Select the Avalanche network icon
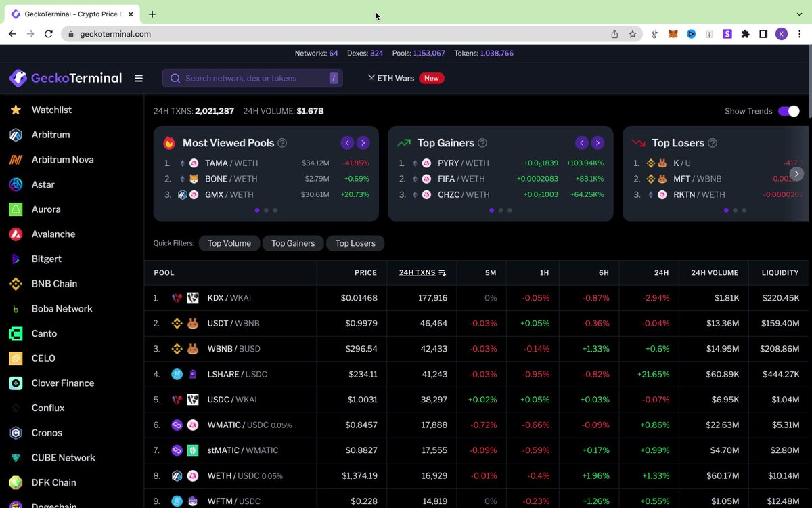 (16, 234)
